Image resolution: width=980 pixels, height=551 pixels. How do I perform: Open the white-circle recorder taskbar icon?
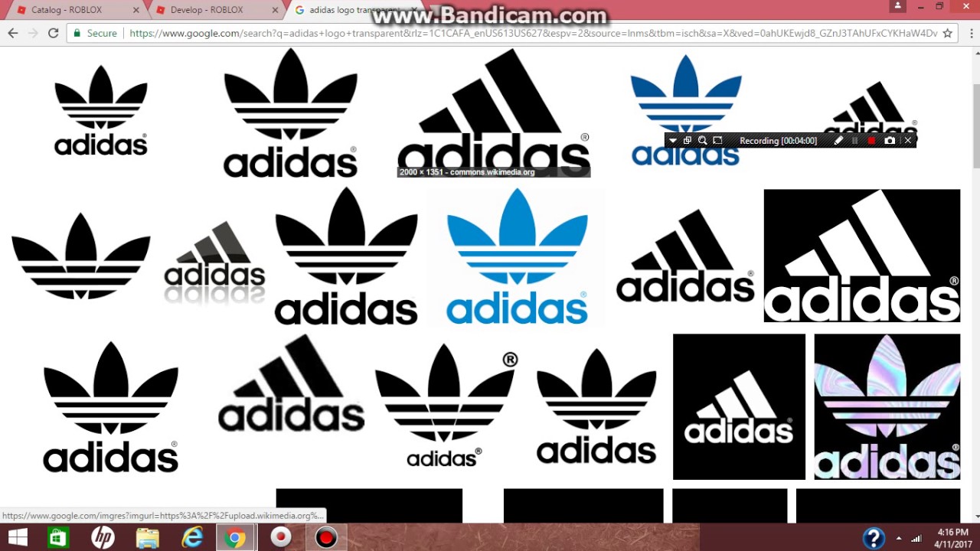coord(281,537)
